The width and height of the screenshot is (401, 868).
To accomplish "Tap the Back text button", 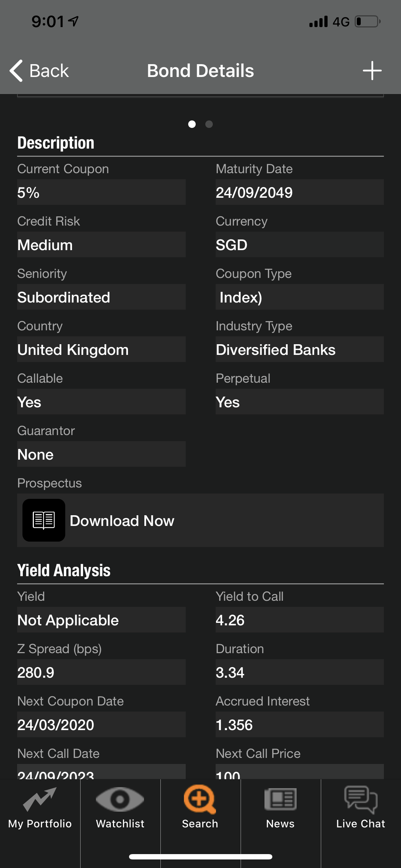I will click(x=49, y=71).
